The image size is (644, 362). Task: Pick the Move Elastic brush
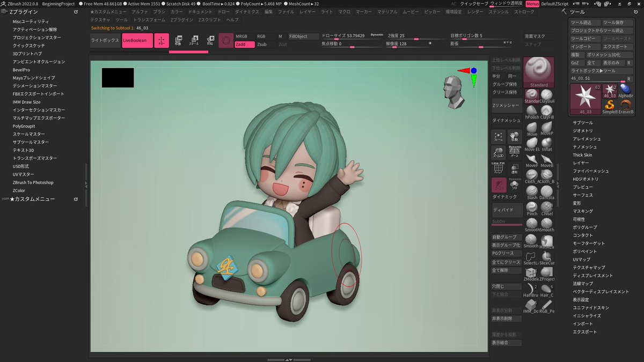[532, 144]
